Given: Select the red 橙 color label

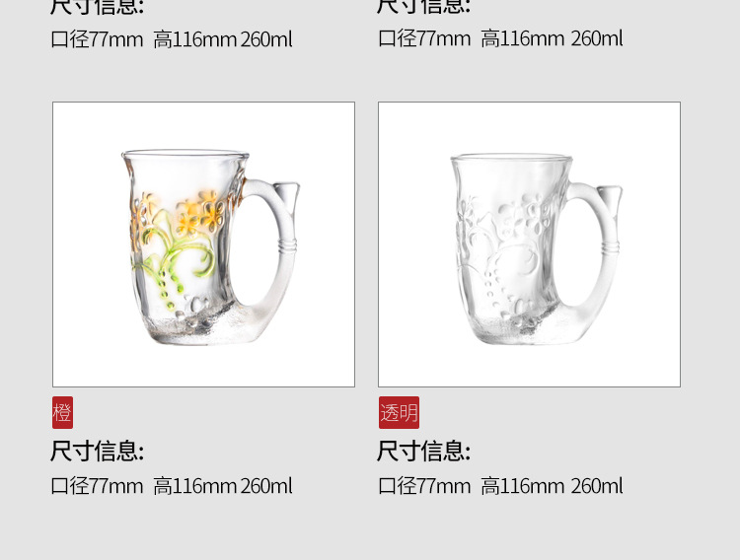Looking at the screenshot, I should pos(63,412).
